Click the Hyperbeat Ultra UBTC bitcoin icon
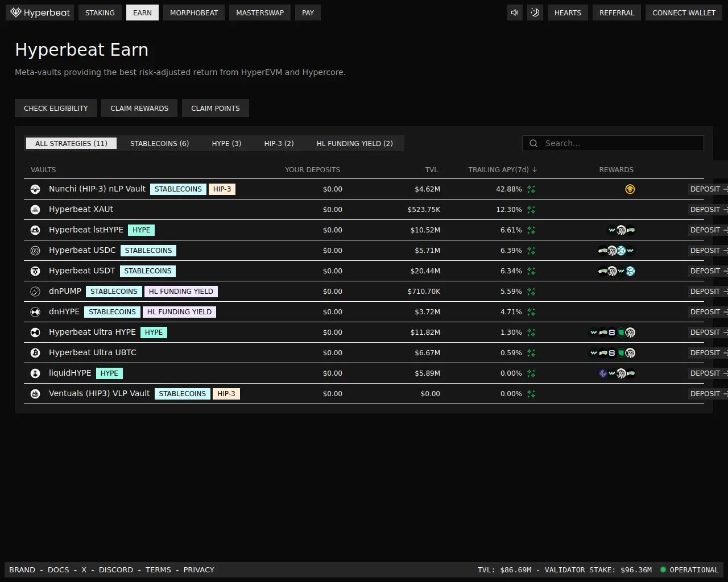 [35, 353]
